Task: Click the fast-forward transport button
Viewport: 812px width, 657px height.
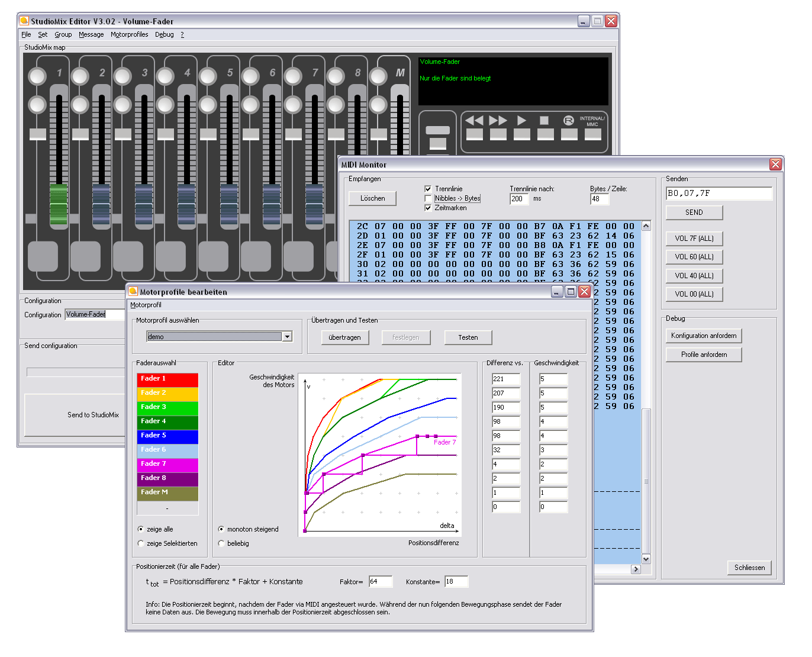Action: [498, 134]
